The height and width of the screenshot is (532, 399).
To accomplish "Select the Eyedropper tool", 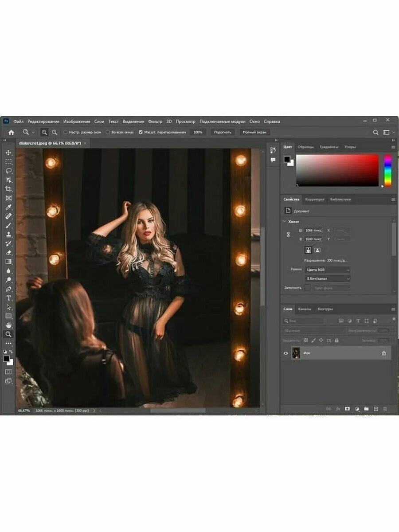I will tap(8, 207).
